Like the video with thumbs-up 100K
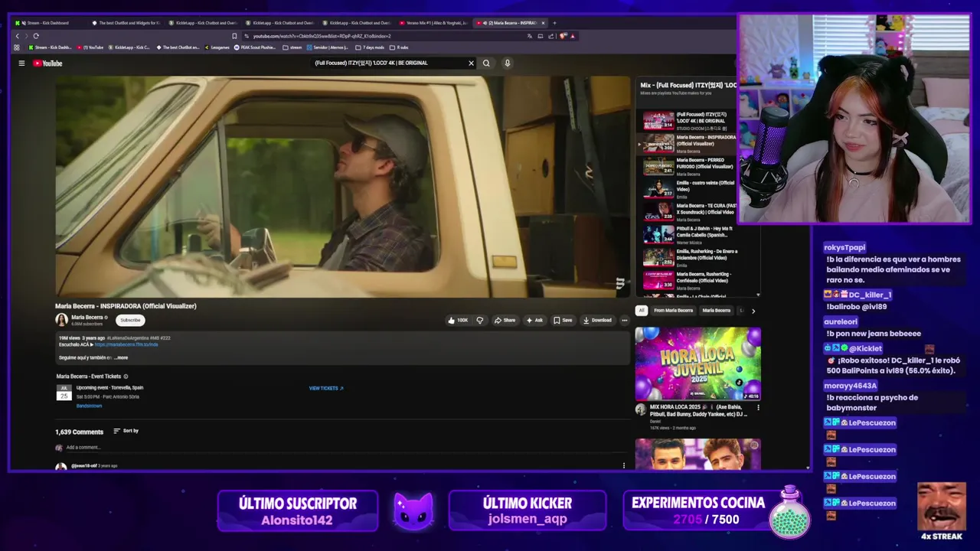Screen dimensions: 980x551 pyautogui.click(x=458, y=320)
